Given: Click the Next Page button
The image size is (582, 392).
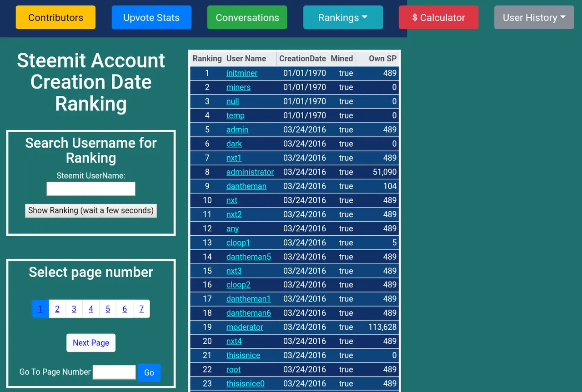Looking at the screenshot, I should point(91,342).
